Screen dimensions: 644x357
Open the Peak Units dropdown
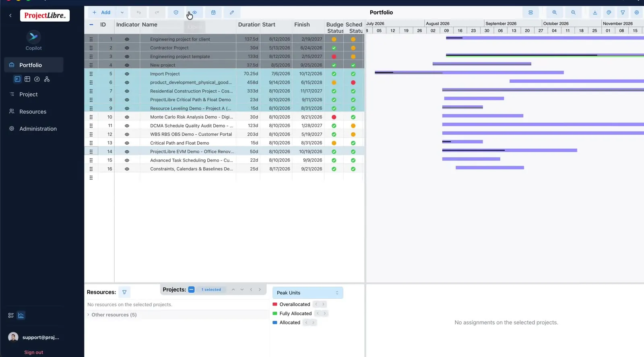pos(308,293)
